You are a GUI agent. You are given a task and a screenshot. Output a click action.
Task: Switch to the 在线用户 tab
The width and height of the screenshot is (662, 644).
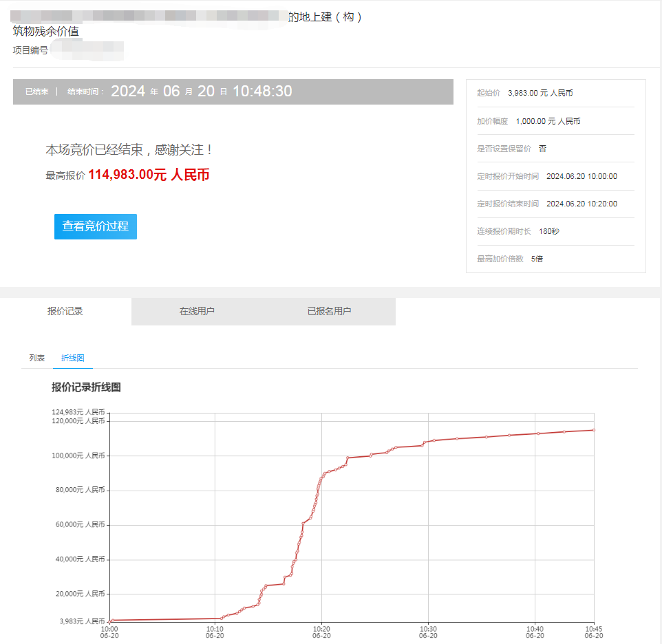[197, 312]
